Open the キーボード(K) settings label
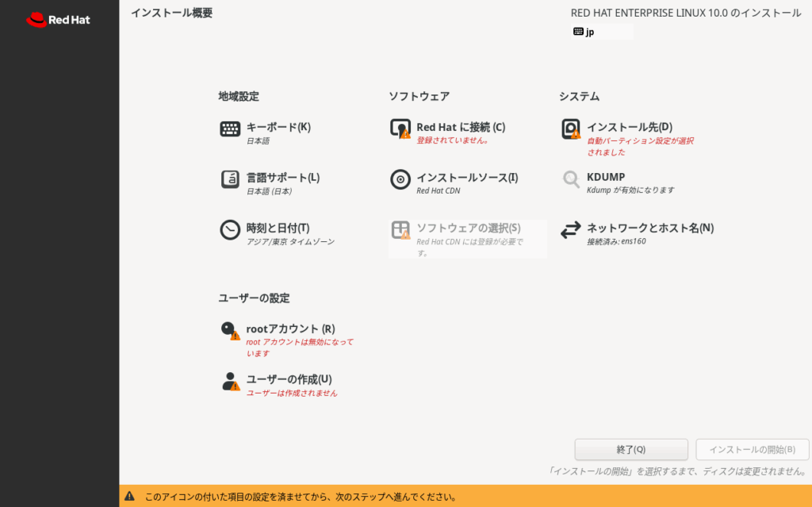The height and width of the screenshot is (507, 812). [278, 127]
